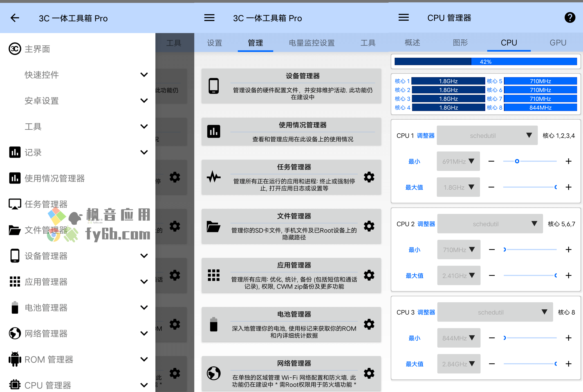Expand the 安卓设置 section chevron
Image resolution: width=583 pixels, height=392 pixels.
coord(144,101)
